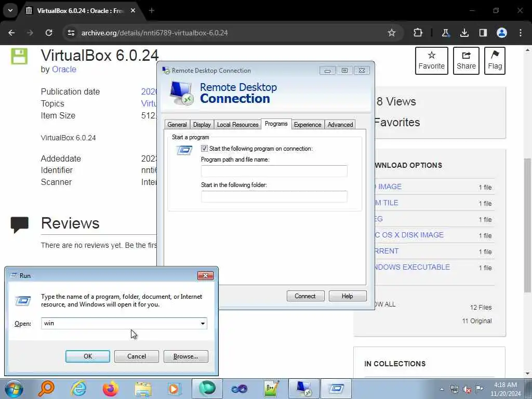Click the Start in the following folder field
The height and width of the screenshot is (399, 532).
click(274, 196)
